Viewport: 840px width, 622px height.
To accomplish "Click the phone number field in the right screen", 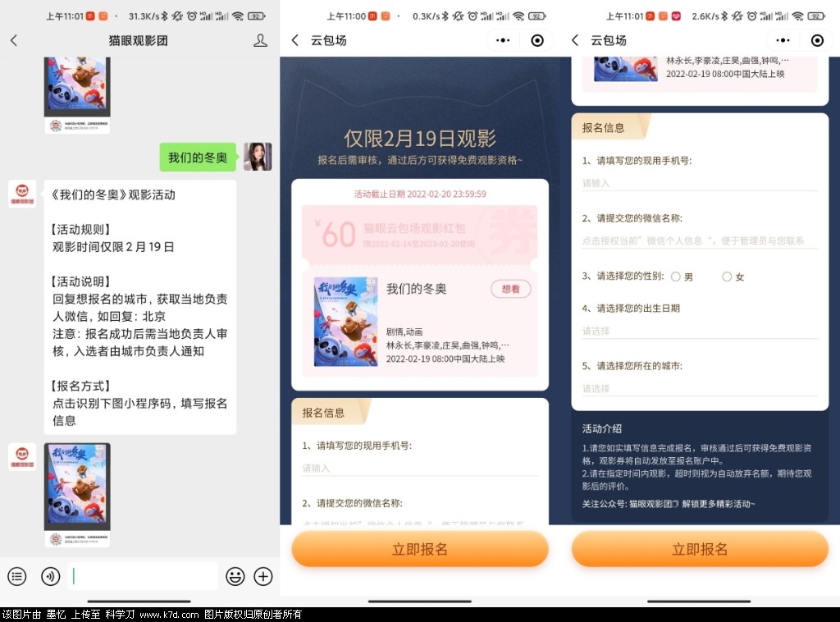I will tap(700, 183).
